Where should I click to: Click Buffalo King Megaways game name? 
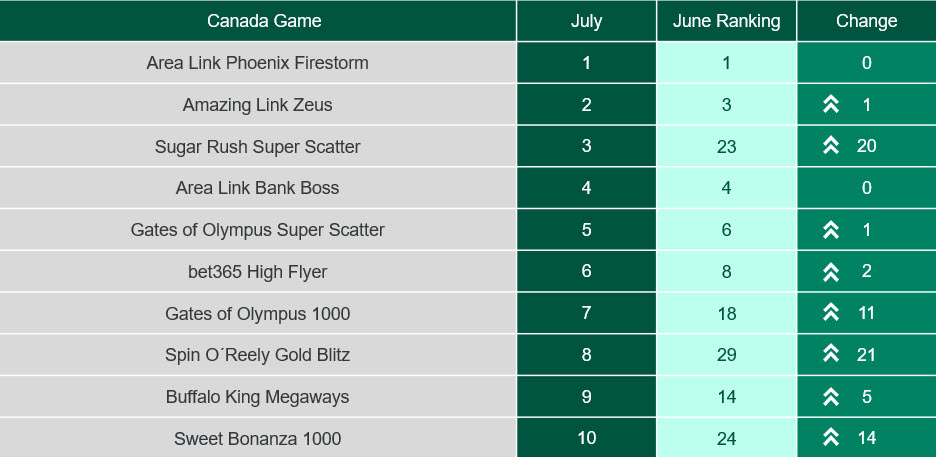click(257, 397)
